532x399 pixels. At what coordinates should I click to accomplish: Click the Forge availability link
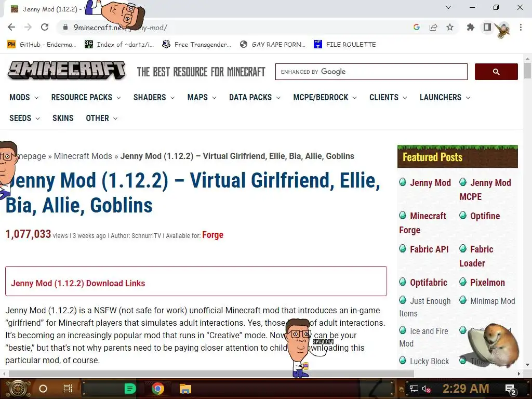212,235
